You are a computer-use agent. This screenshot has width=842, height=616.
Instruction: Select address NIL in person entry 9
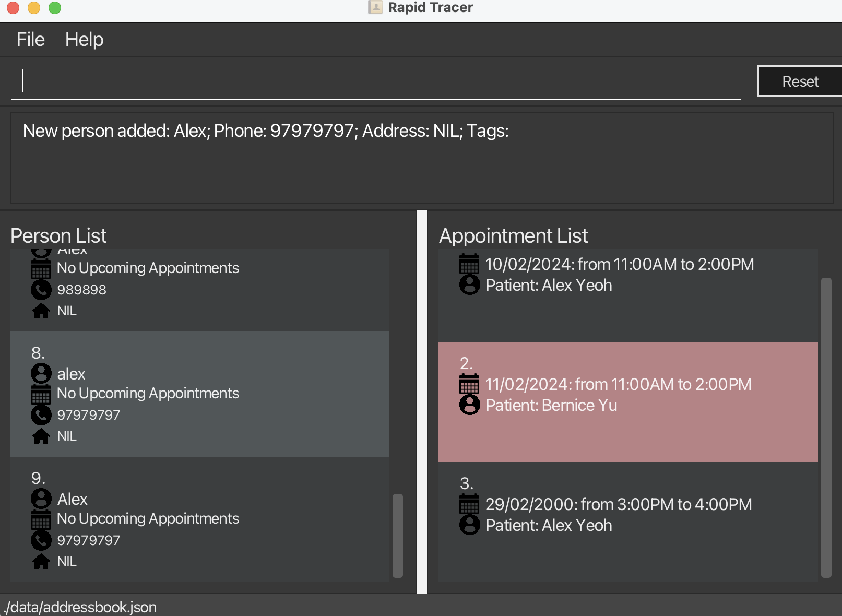tap(67, 562)
